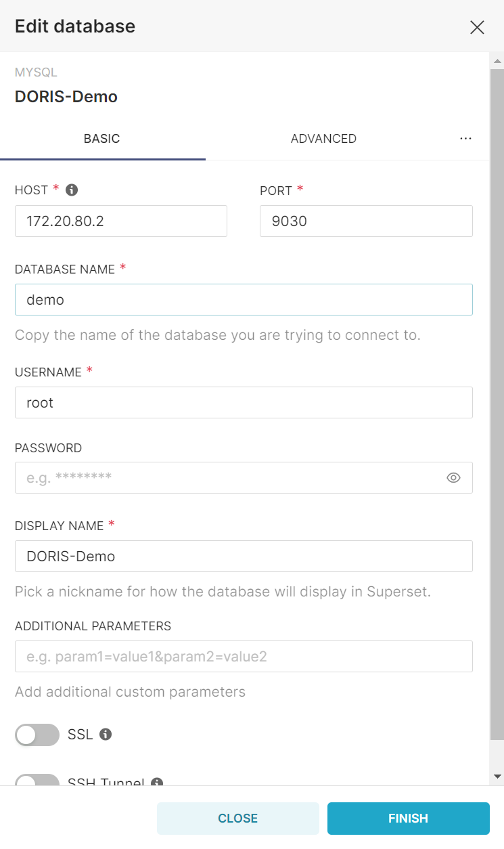Click the Close button
The height and width of the screenshot is (849, 504).
tap(237, 819)
